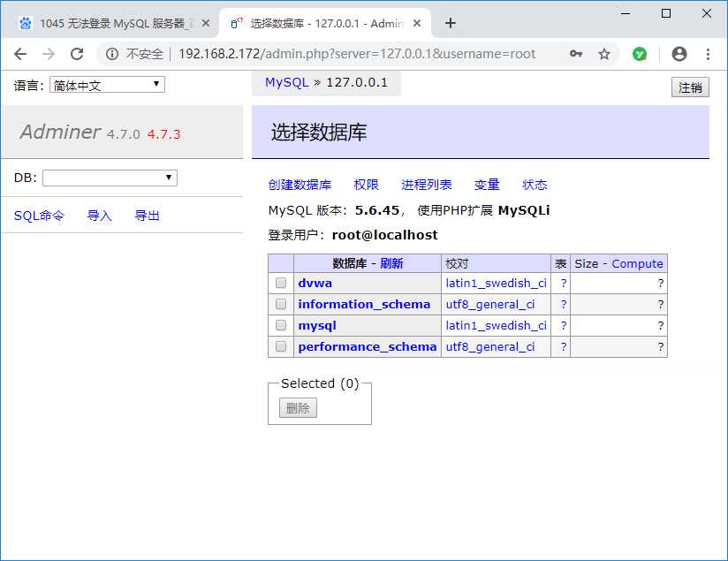Minimize the browser window

[x=626, y=13]
